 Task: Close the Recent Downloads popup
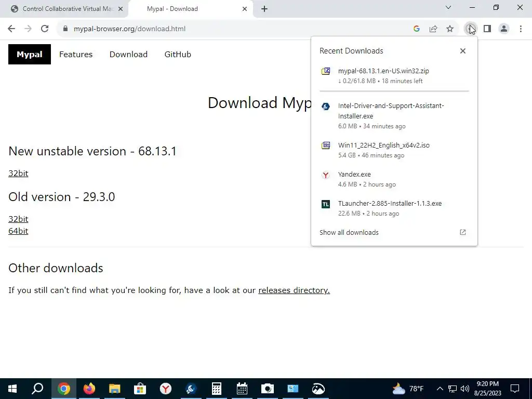tap(463, 51)
